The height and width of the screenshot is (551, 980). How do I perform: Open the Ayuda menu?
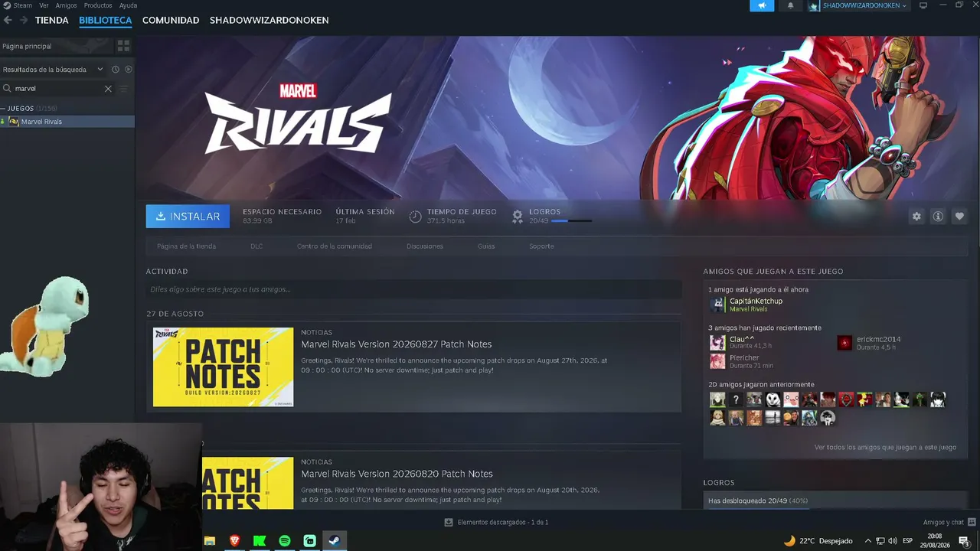pos(128,5)
